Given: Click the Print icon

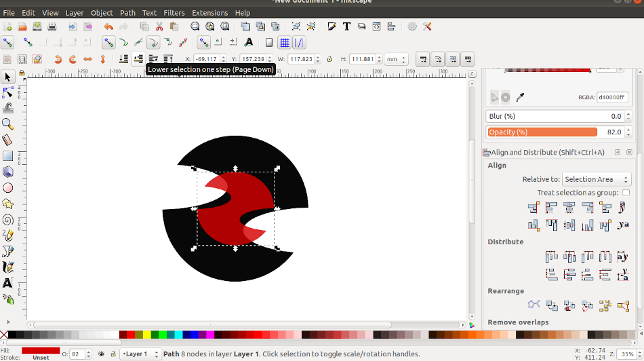Looking at the screenshot, I should 52,26.
